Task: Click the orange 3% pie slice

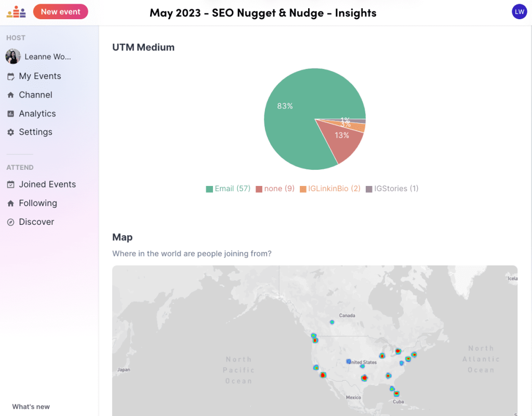Action: coord(358,127)
